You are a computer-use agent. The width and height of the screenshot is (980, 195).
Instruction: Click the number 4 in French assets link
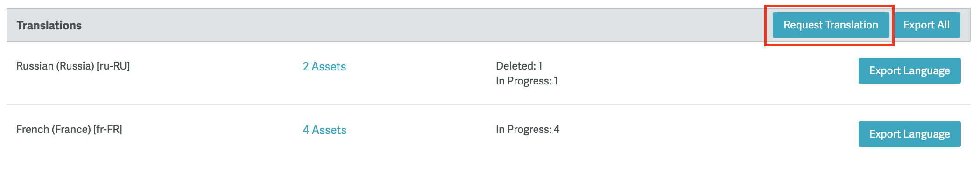[x=306, y=130]
